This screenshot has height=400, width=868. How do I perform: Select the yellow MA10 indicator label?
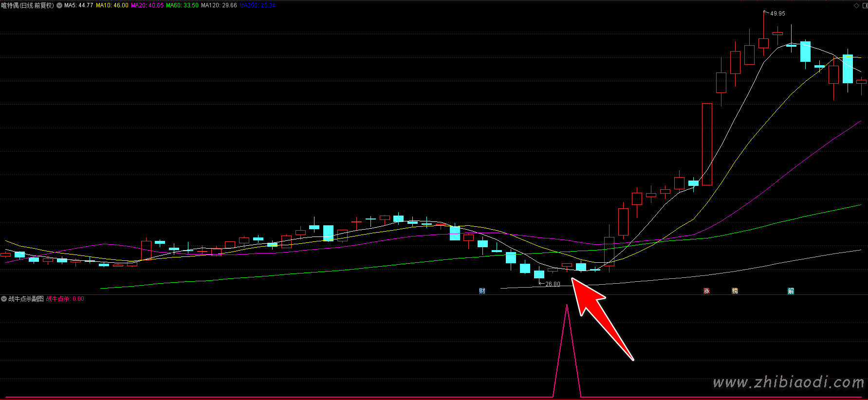tap(112, 5)
